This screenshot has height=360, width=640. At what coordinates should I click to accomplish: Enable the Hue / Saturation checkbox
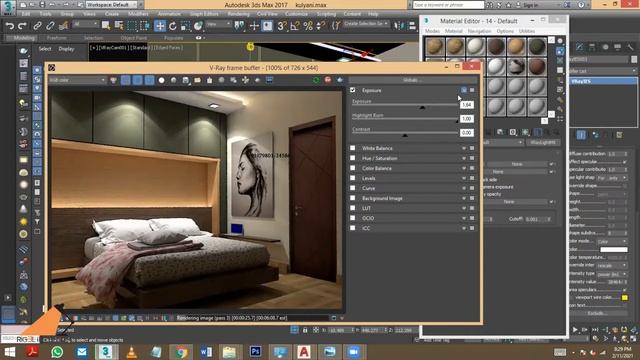(x=353, y=158)
